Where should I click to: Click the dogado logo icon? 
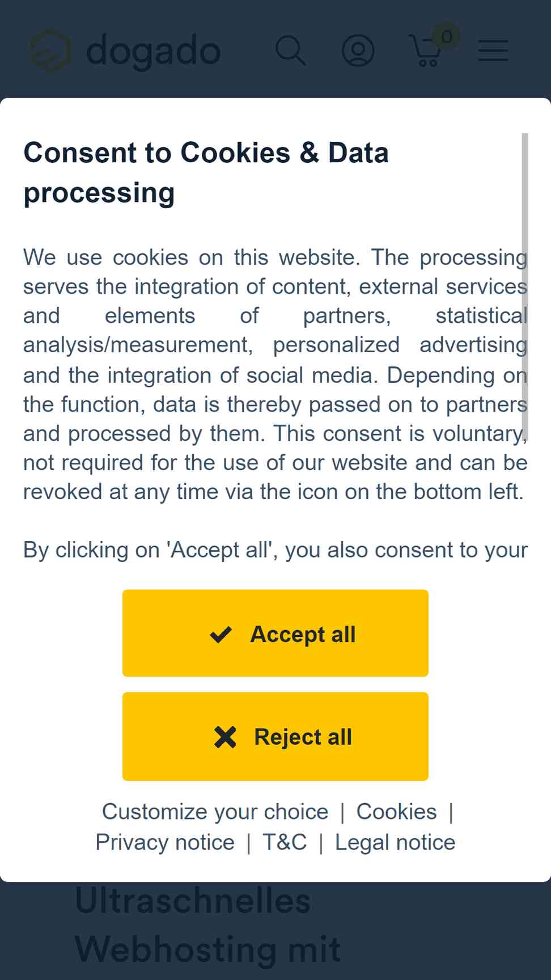click(50, 51)
